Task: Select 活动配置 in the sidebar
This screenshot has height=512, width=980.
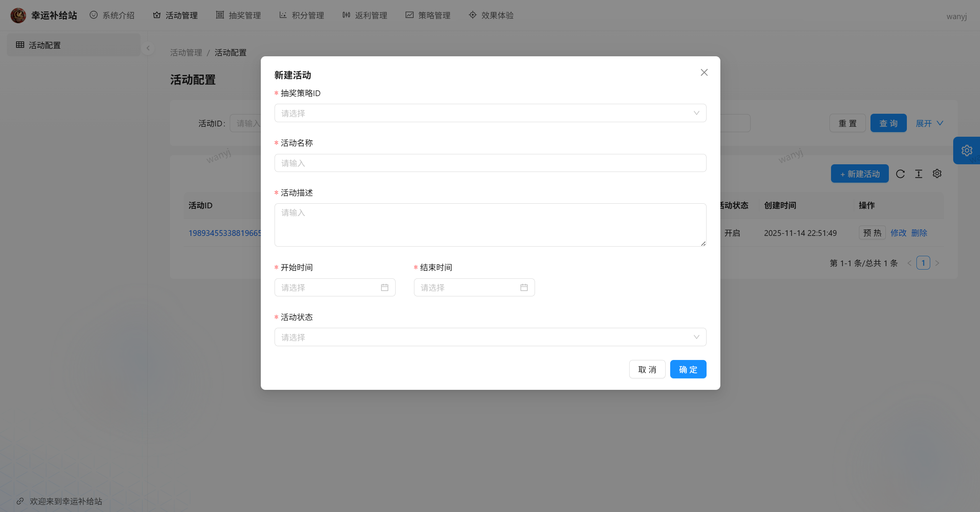Action: [45, 45]
